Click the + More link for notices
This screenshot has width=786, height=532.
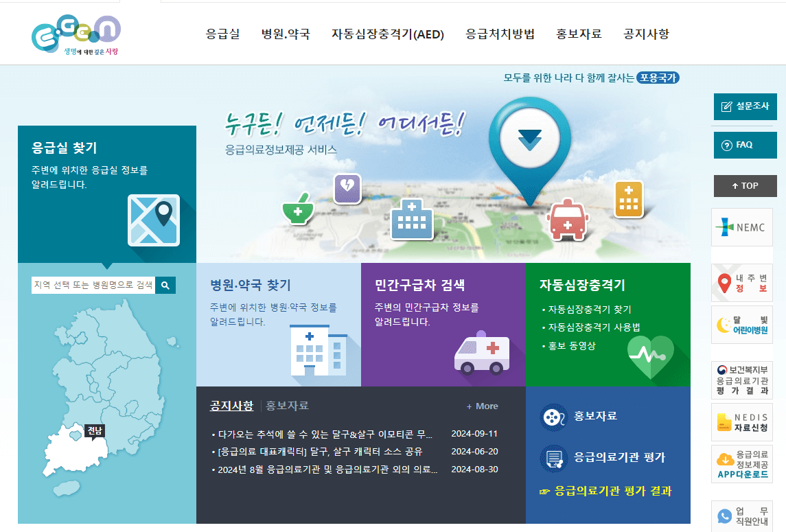coord(483,406)
